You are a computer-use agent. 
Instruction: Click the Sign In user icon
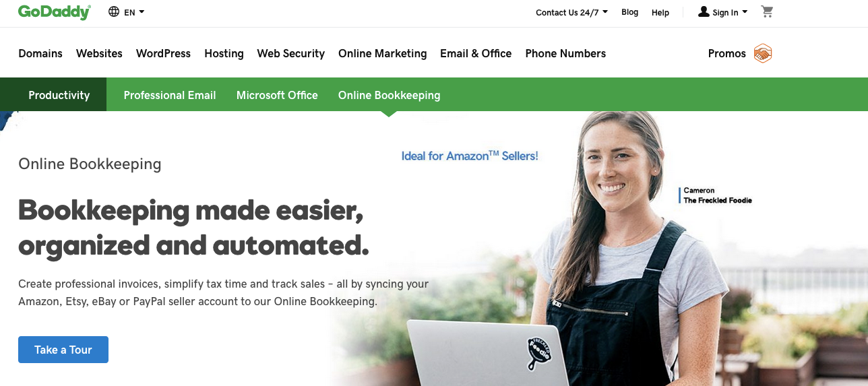click(x=704, y=11)
